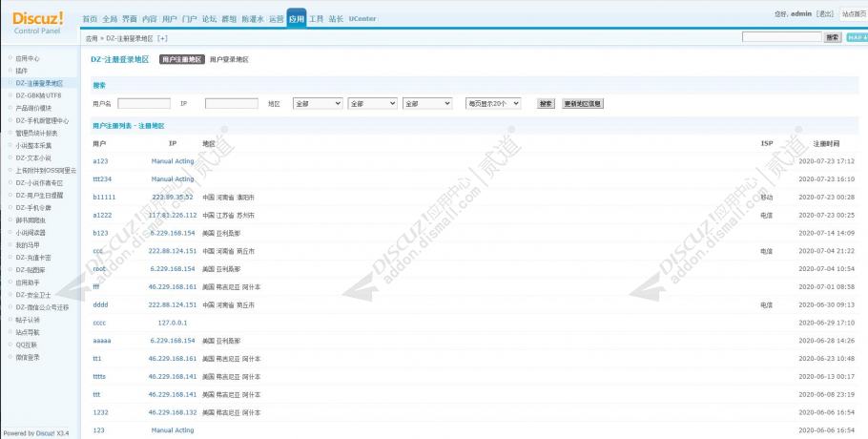868x439 pixels.
Task: Open DZ-安全卫士 in the sidebar
Action: [x=32, y=295]
